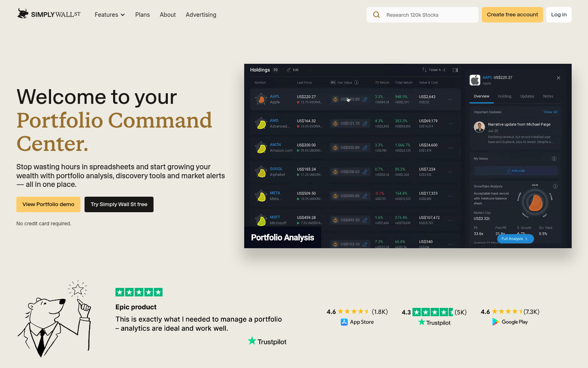Click the My Notes info icon

(554, 159)
